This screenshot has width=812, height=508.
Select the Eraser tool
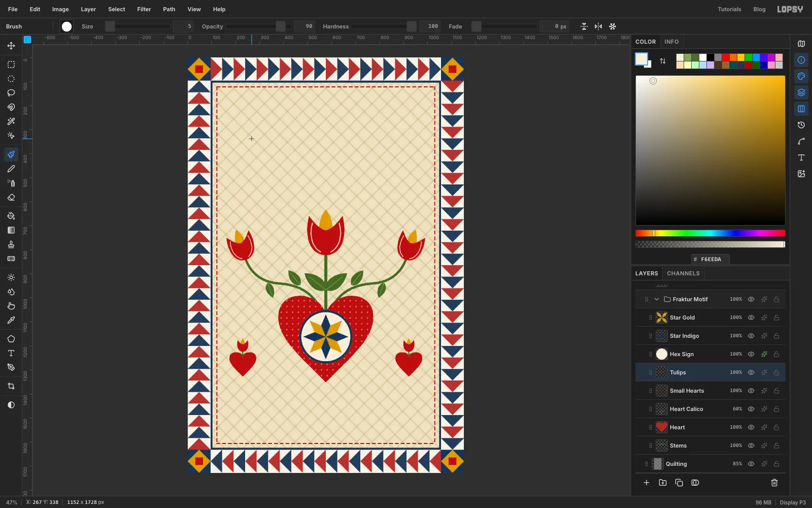pyautogui.click(x=11, y=197)
